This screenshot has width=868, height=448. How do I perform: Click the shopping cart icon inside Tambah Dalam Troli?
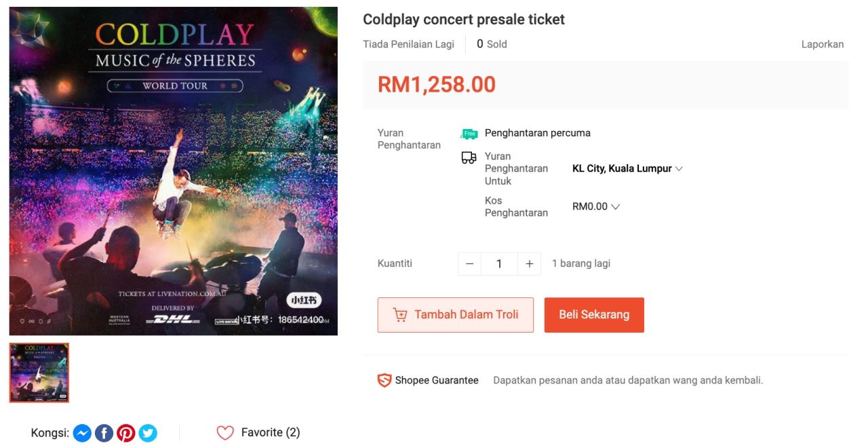(x=402, y=314)
